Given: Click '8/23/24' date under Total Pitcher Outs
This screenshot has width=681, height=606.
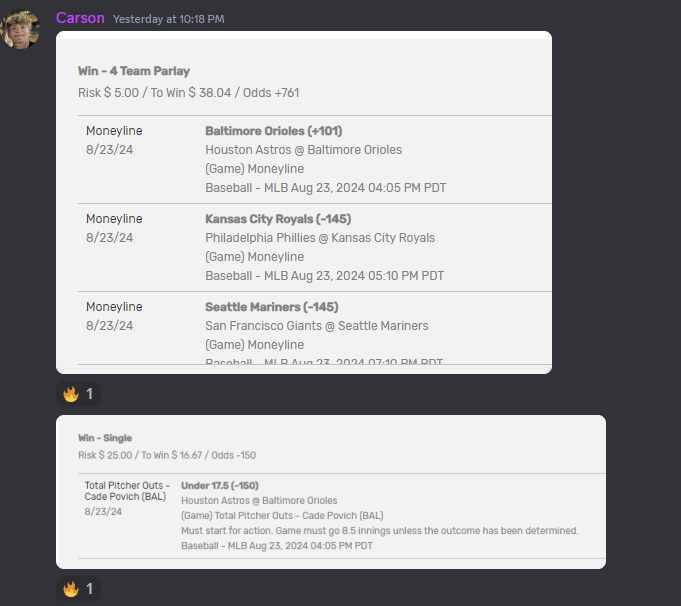Looking at the screenshot, I should click(103, 512).
